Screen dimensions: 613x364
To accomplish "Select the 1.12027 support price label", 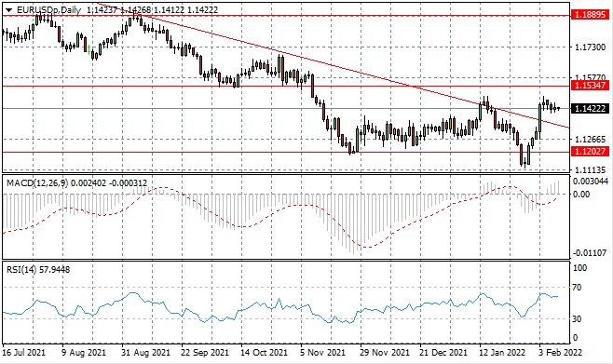I will (591, 151).
